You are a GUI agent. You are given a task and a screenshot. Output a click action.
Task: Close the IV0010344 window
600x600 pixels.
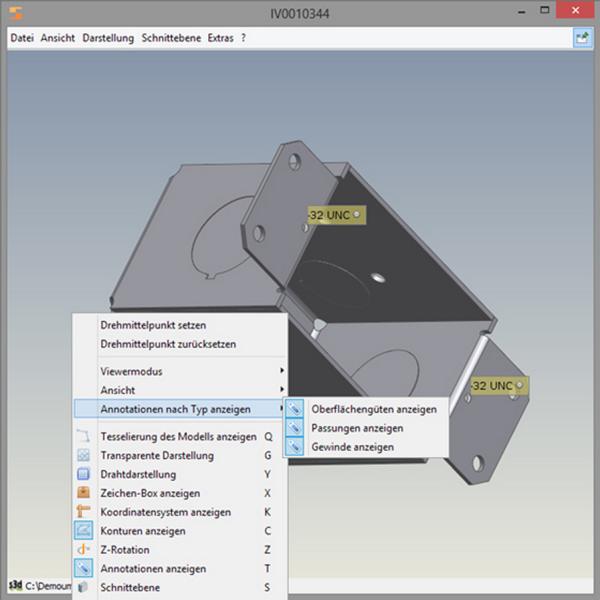(x=575, y=10)
